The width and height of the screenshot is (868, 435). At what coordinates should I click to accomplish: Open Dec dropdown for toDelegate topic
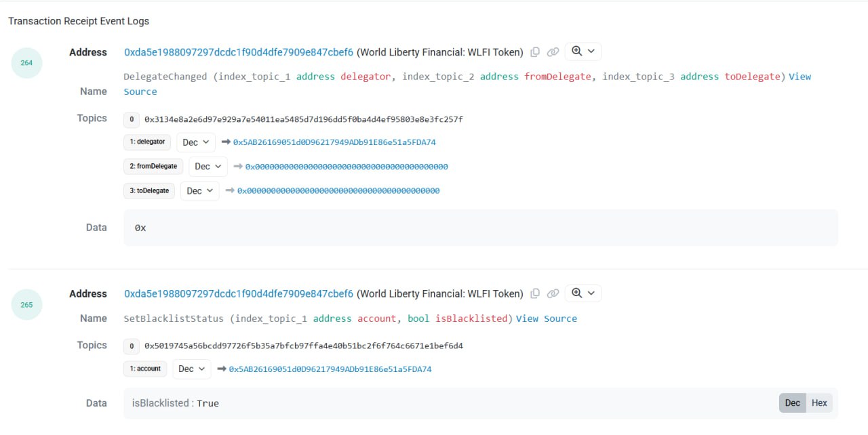click(200, 190)
